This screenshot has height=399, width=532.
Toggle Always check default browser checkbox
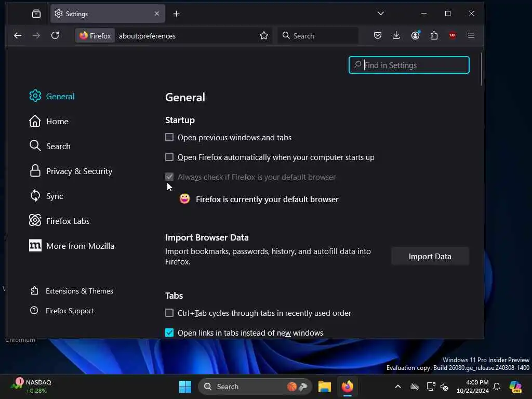pyautogui.click(x=169, y=177)
